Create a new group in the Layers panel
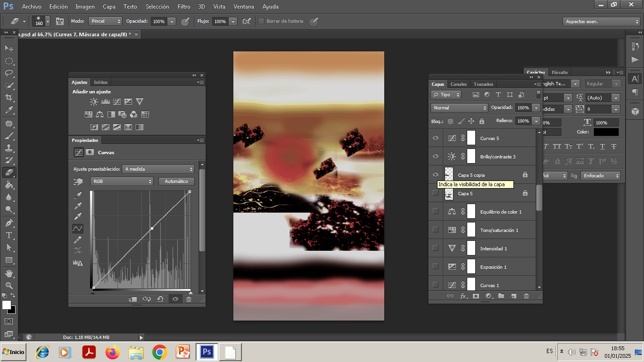Screen dimensions: 644x362 pyautogui.click(x=501, y=296)
